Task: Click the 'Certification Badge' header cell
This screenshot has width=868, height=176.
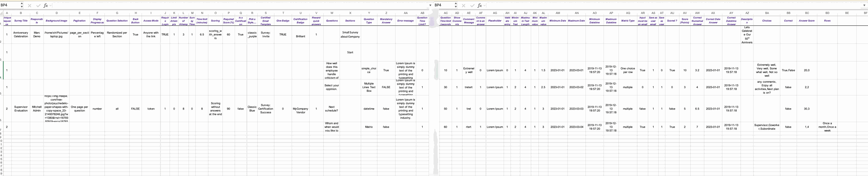Action: pos(301,21)
